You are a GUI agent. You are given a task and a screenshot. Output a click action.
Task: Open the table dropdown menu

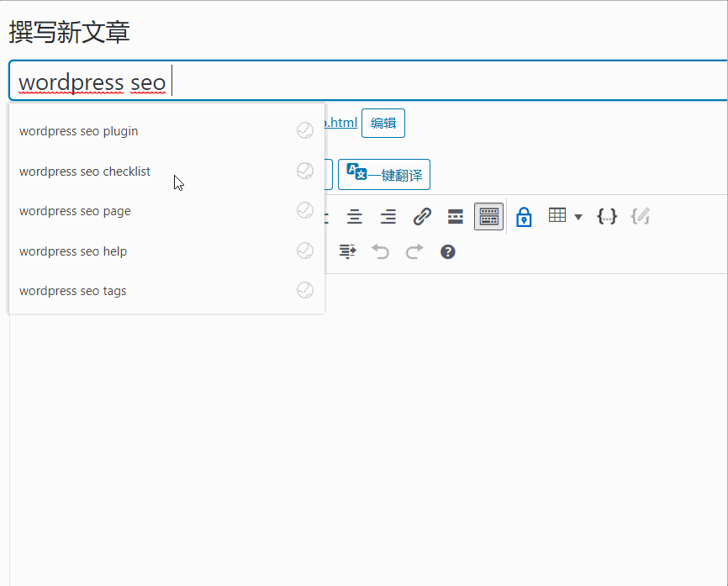(x=565, y=217)
